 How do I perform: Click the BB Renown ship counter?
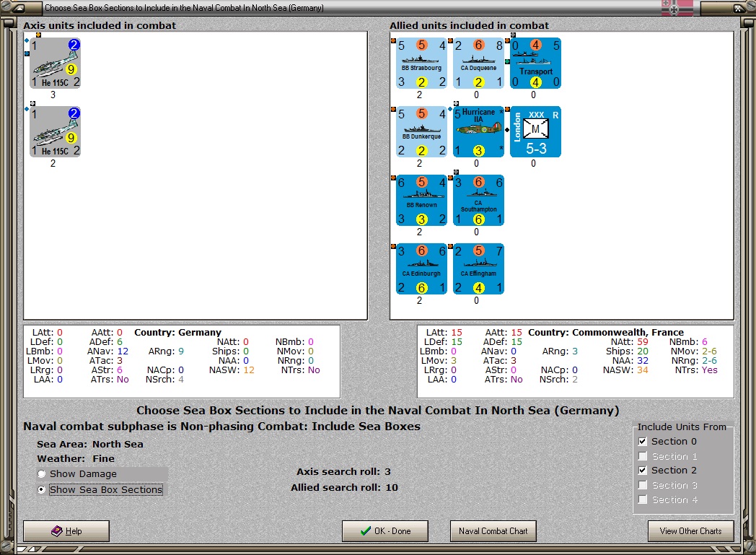422,200
